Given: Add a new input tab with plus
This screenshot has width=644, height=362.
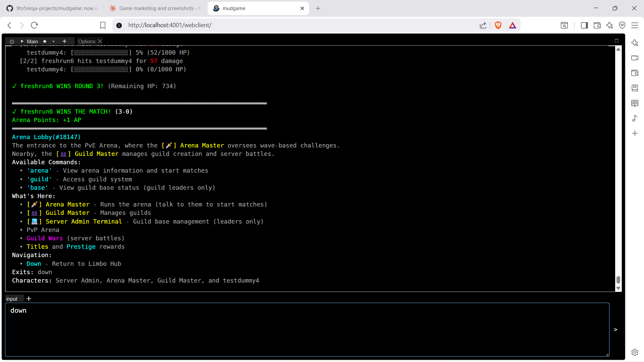Looking at the screenshot, I should [x=29, y=299].
